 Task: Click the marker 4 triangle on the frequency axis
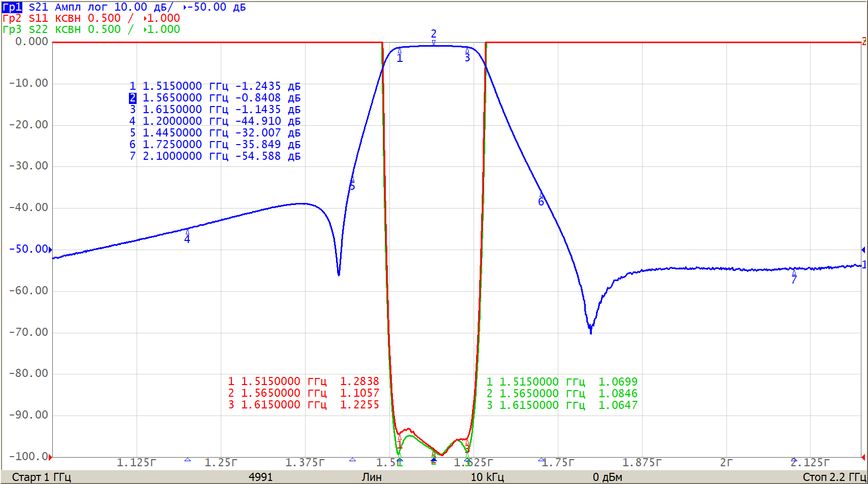coord(187,460)
